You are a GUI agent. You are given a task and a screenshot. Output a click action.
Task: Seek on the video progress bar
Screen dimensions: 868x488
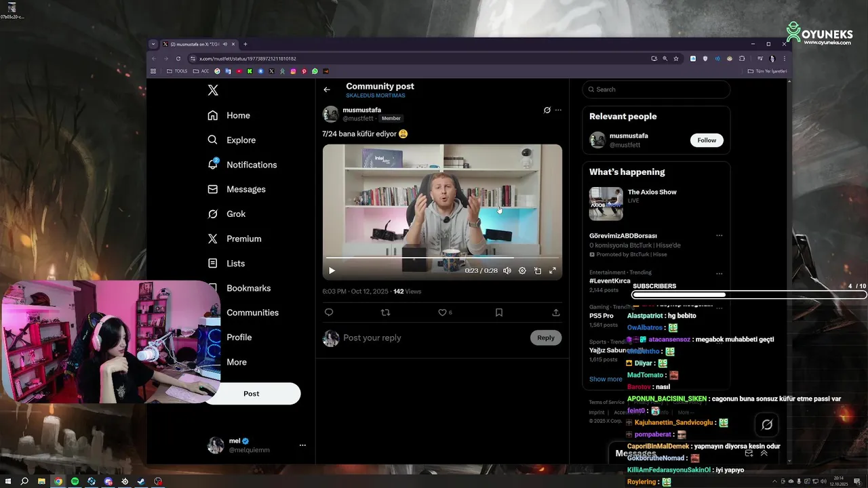[442, 258]
